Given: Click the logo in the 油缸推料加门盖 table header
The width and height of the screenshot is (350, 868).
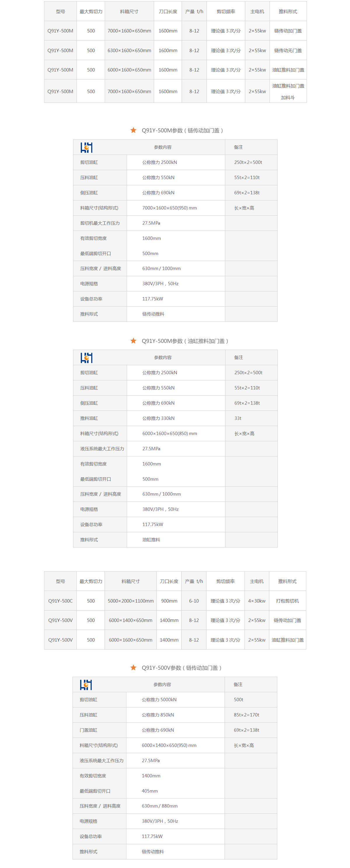Looking at the screenshot, I should point(87,358).
